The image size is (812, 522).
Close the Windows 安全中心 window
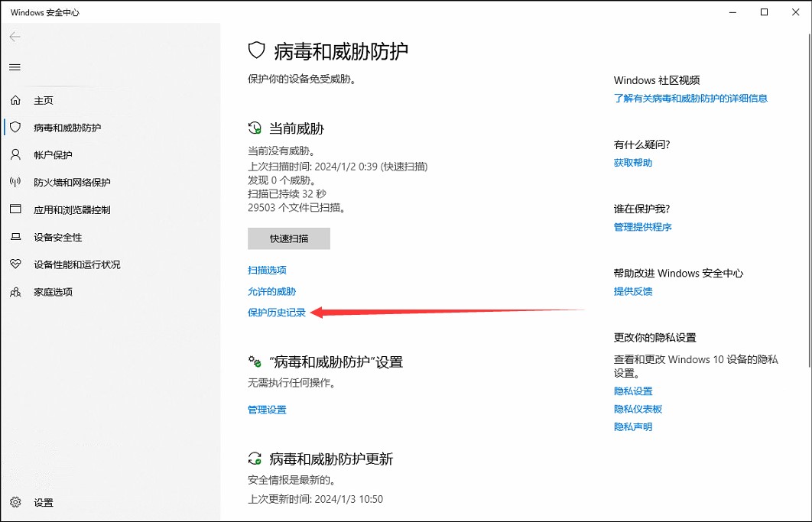point(795,12)
